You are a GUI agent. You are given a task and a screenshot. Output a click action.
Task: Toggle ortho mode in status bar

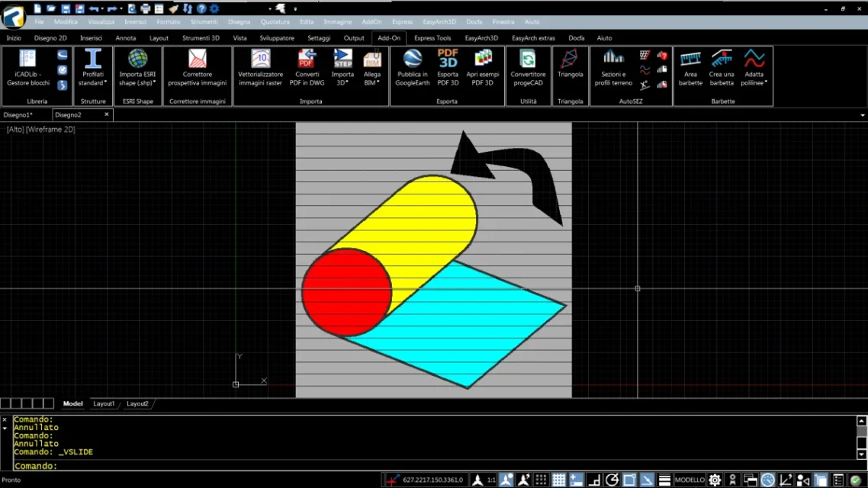[x=594, y=480]
